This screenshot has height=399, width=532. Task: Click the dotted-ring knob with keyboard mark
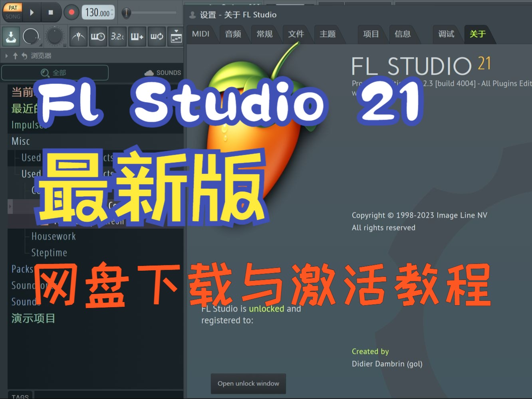pos(55,37)
